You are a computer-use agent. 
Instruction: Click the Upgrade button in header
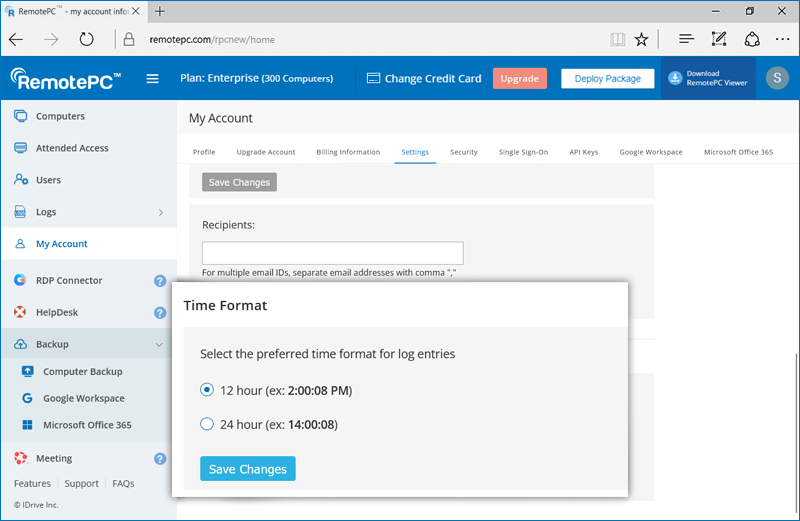tap(519, 79)
